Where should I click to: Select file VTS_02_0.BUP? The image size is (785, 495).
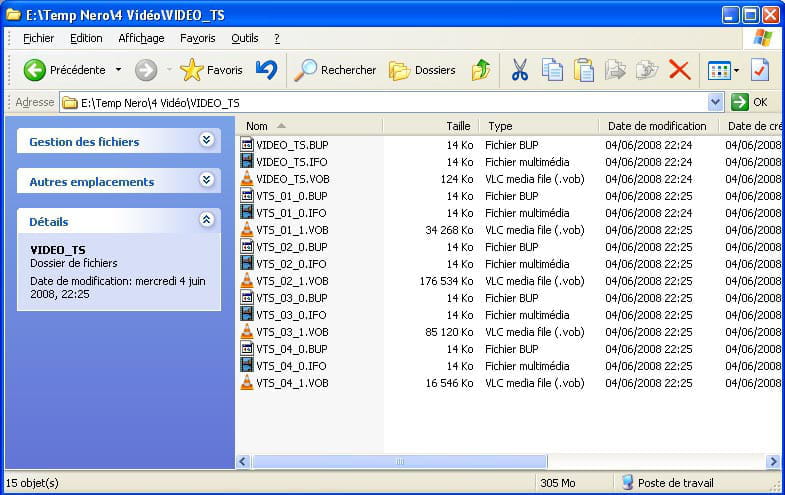pyautogui.click(x=292, y=247)
